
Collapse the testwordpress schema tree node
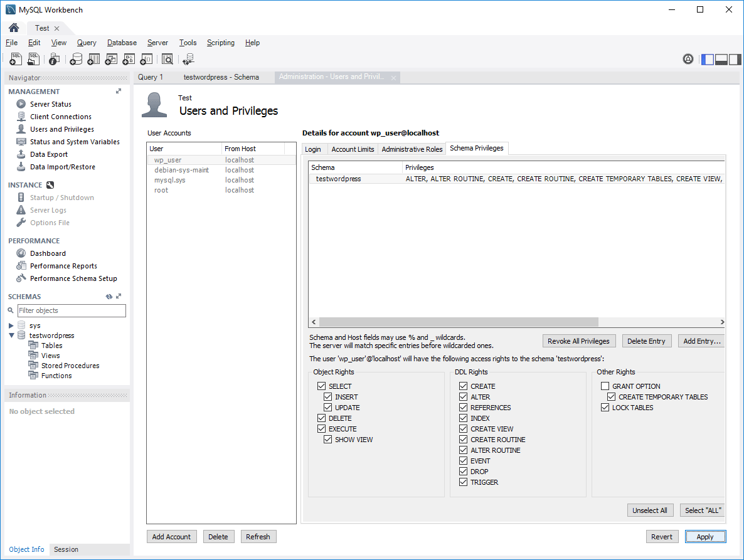(x=11, y=335)
